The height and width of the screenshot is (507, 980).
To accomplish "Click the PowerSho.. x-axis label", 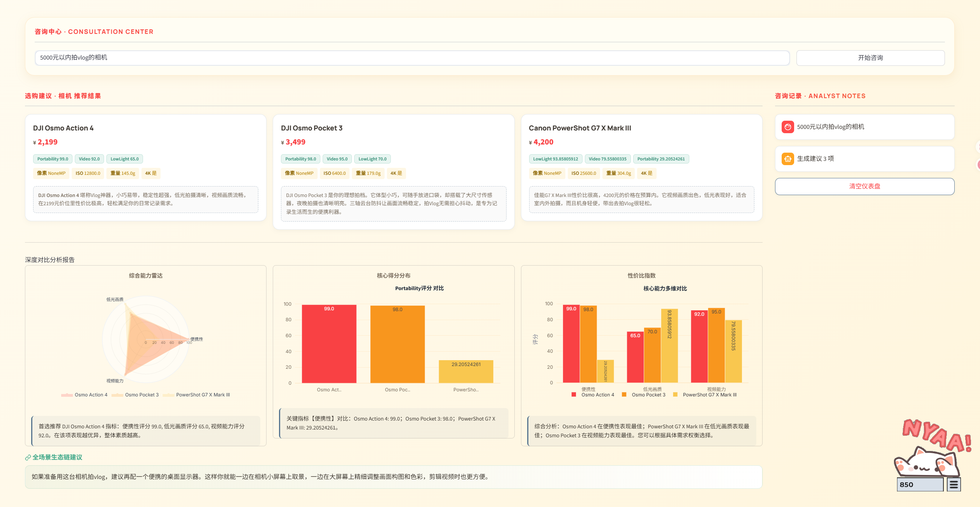I will click(x=466, y=390).
